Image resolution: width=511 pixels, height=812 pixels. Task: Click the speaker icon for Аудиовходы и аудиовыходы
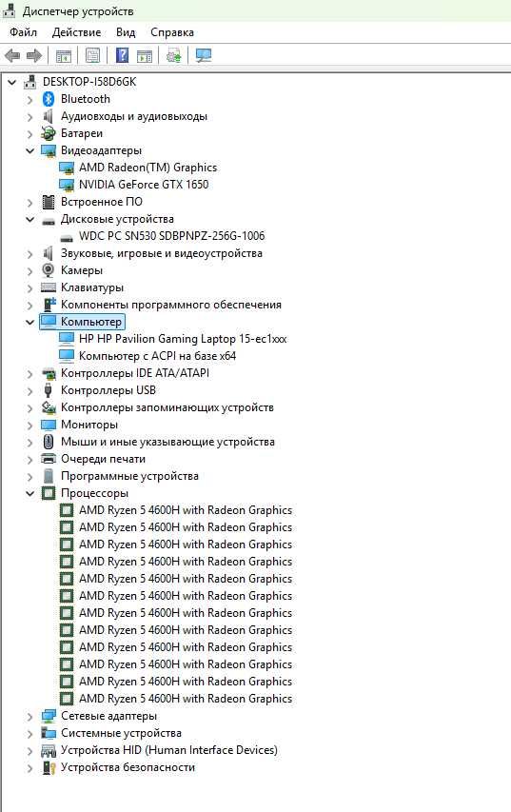(49, 116)
